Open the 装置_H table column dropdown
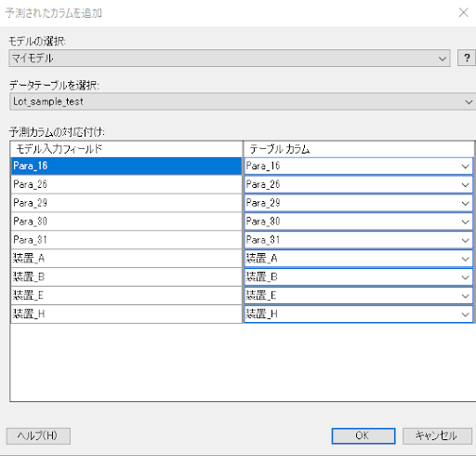 tap(359, 315)
